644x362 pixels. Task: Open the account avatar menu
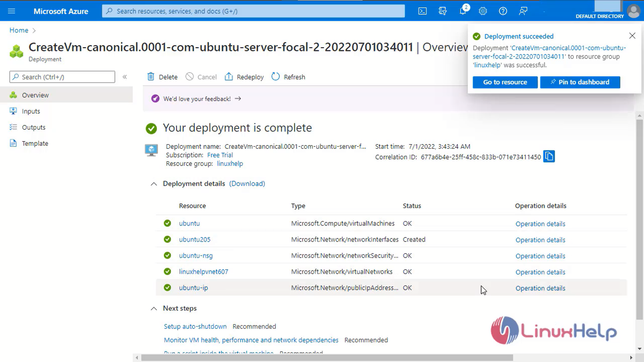pyautogui.click(x=633, y=11)
